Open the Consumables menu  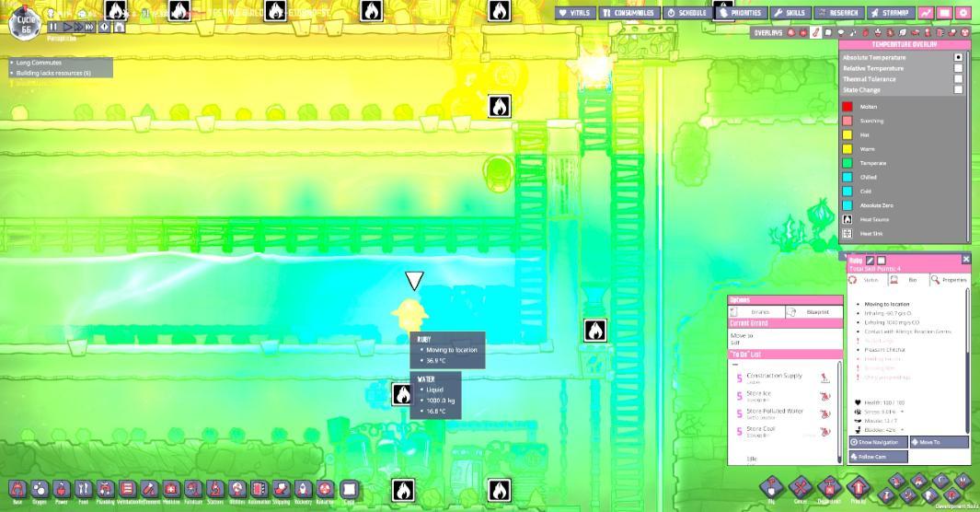point(628,13)
